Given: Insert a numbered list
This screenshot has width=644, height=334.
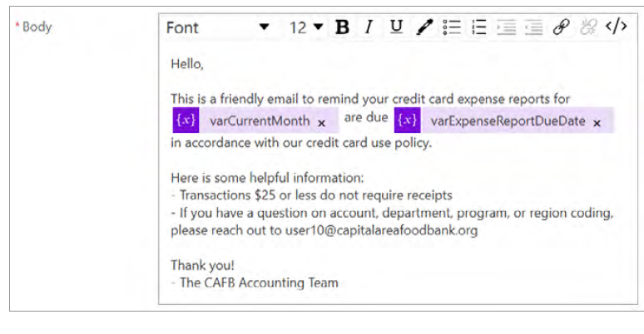Looking at the screenshot, I should coord(479,27).
